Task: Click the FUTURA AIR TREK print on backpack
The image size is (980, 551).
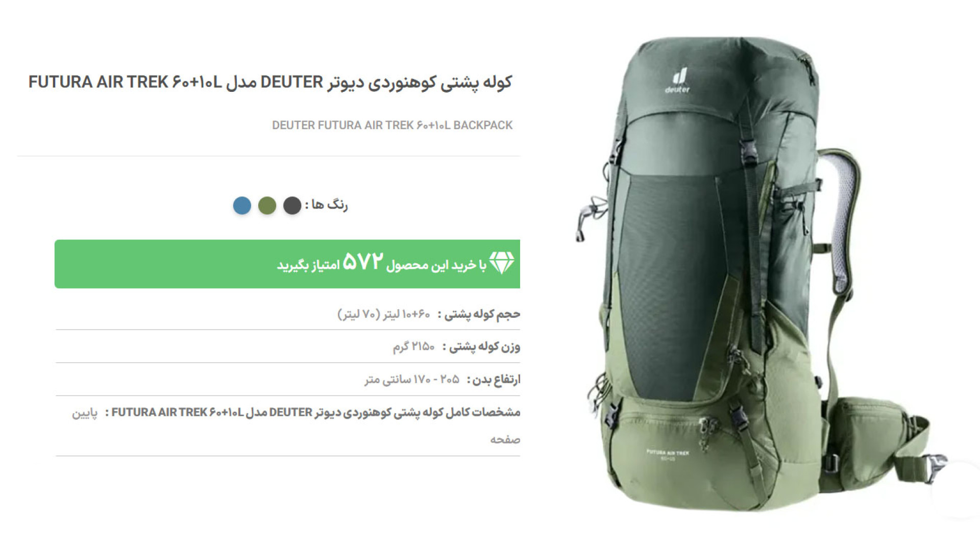Action: point(668,455)
